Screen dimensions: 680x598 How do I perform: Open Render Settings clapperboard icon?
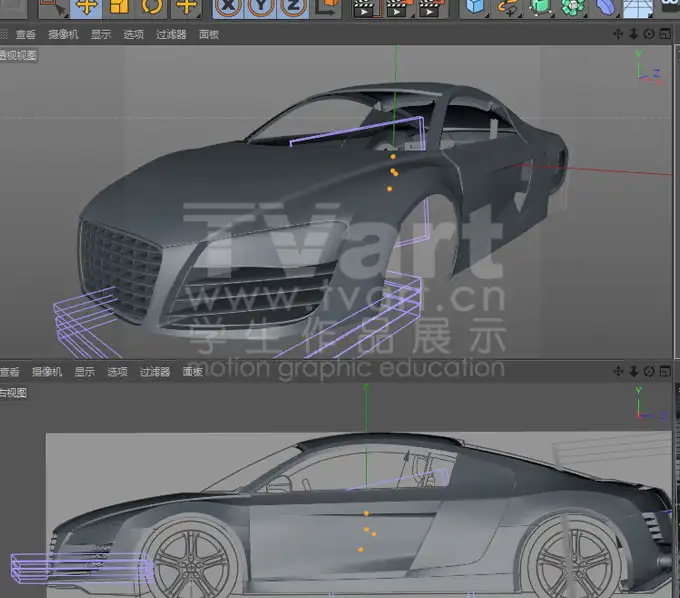click(431, 8)
